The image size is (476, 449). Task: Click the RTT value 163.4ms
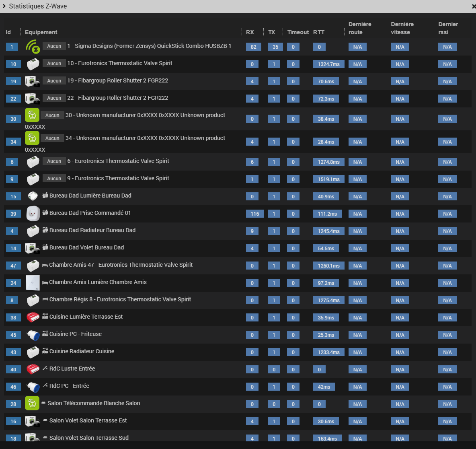pyautogui.click(x=327, y=439)
